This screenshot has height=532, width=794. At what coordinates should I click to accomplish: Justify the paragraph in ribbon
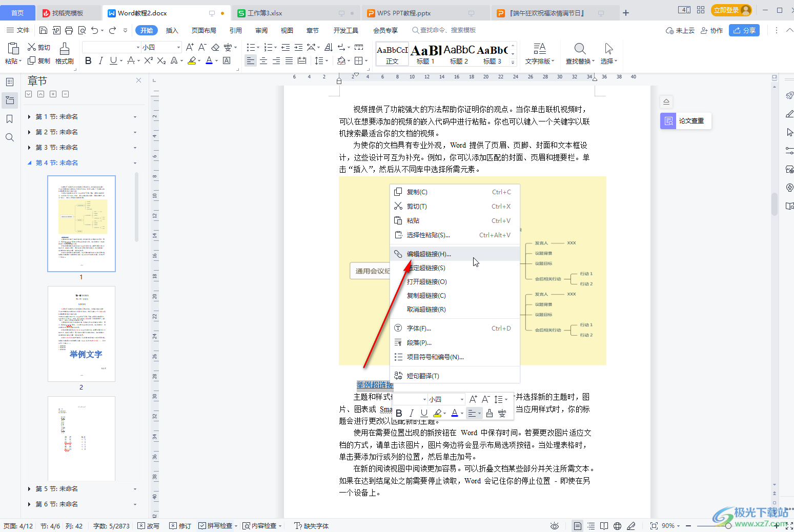point(289,60)
